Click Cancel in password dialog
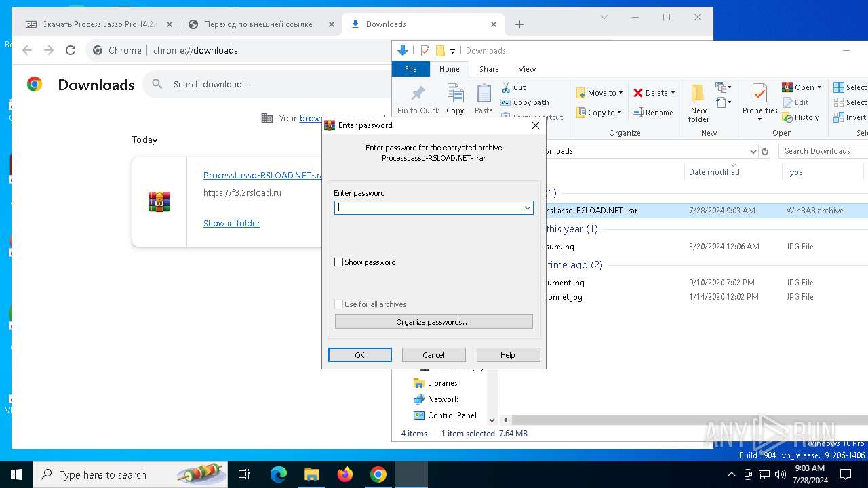Viewport: 868px width, 488px height. (434, 355)
